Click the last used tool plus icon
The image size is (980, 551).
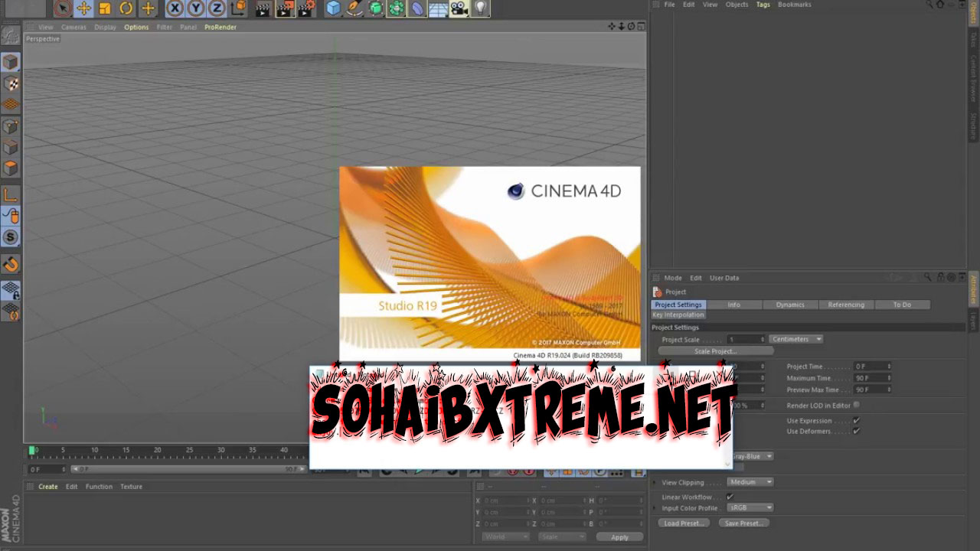148,8
